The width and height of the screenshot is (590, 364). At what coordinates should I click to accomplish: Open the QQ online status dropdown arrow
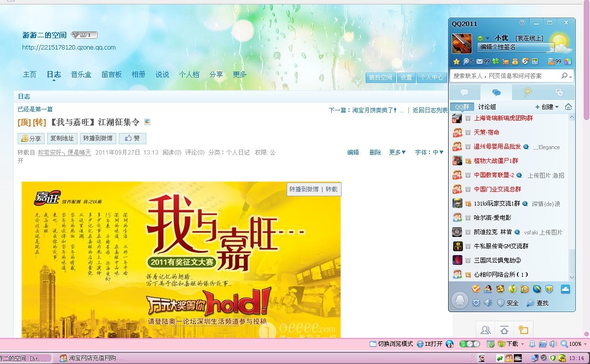click(487, 38)
